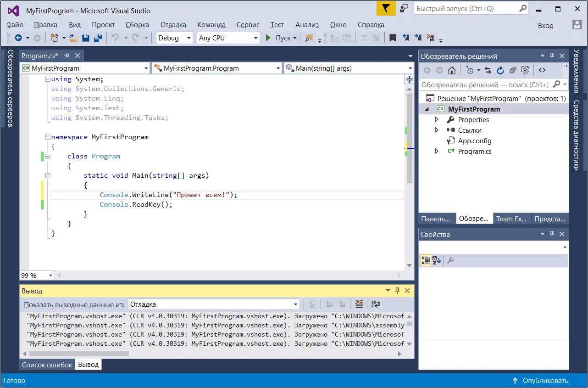Screen dimensions: 588x388
Task: Click the Property Pages wrench icon
Action: (450, 261)
